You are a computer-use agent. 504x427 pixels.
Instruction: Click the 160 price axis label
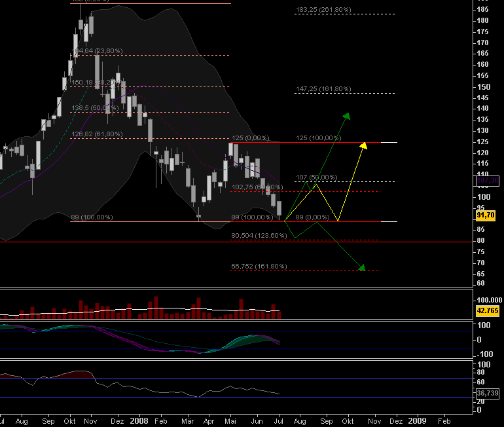point(482,65)
